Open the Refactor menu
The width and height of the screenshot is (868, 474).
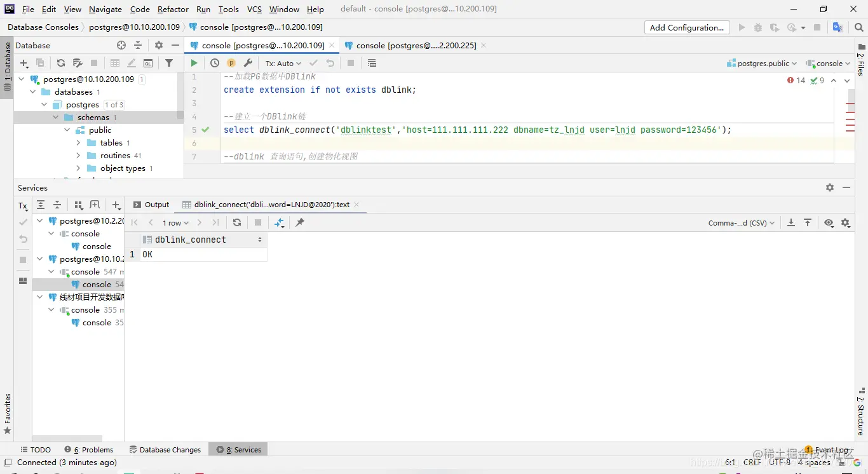point(173,9)
